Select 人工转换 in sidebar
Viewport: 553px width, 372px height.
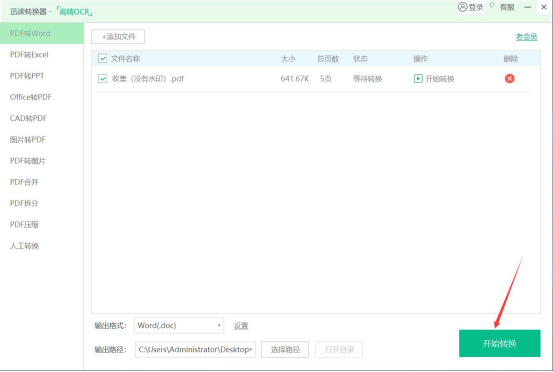[42, 245]
